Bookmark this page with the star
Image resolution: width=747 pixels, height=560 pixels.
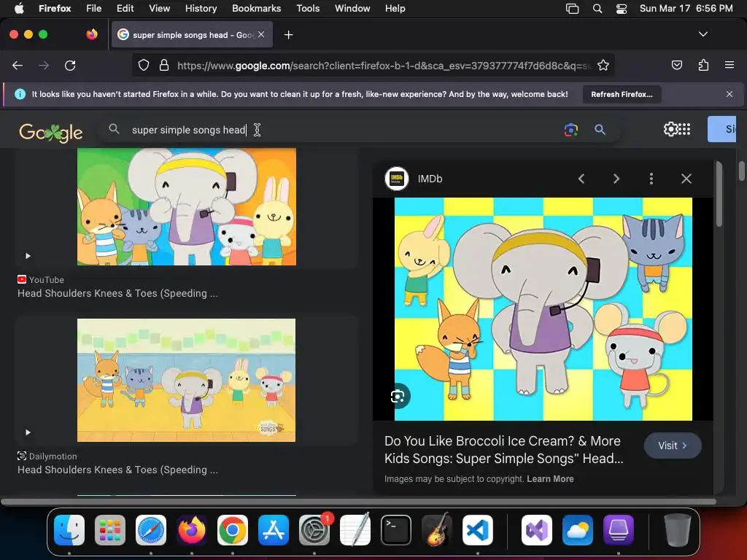[603, 65]
